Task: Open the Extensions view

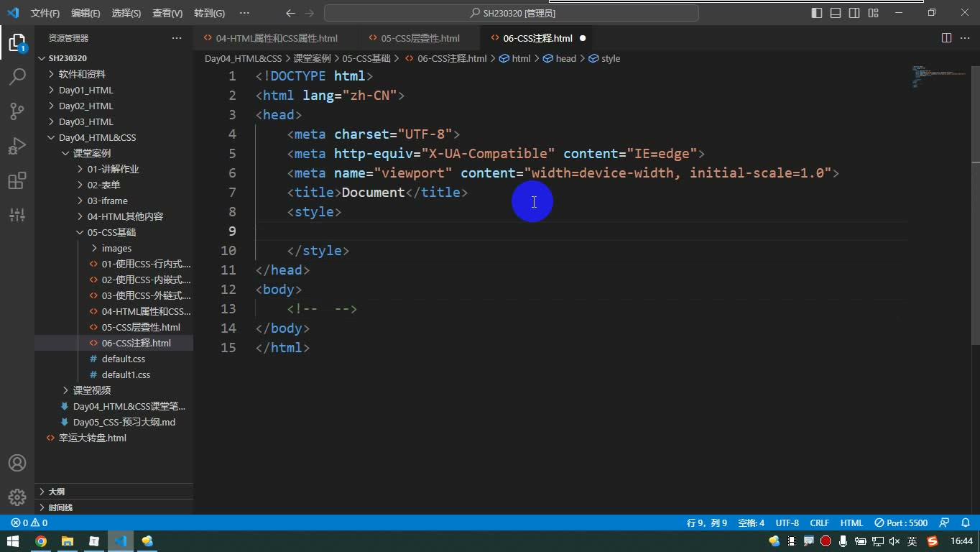Action: [x=17, y=180]
